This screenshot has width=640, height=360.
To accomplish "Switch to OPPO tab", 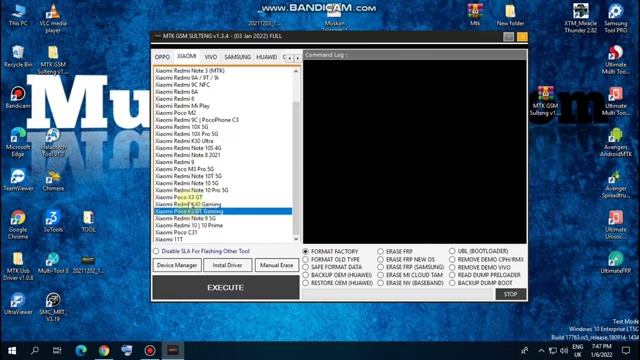I will (x=162, y=57).
